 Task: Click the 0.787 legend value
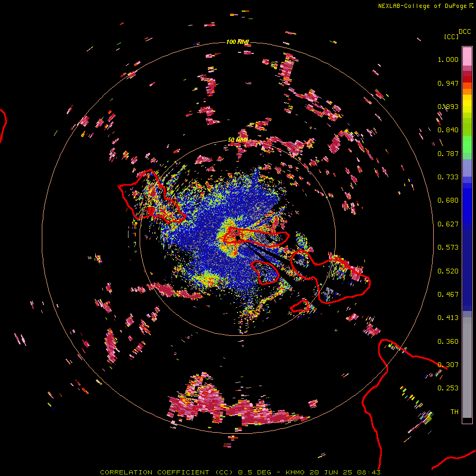[x=448, y=153]
